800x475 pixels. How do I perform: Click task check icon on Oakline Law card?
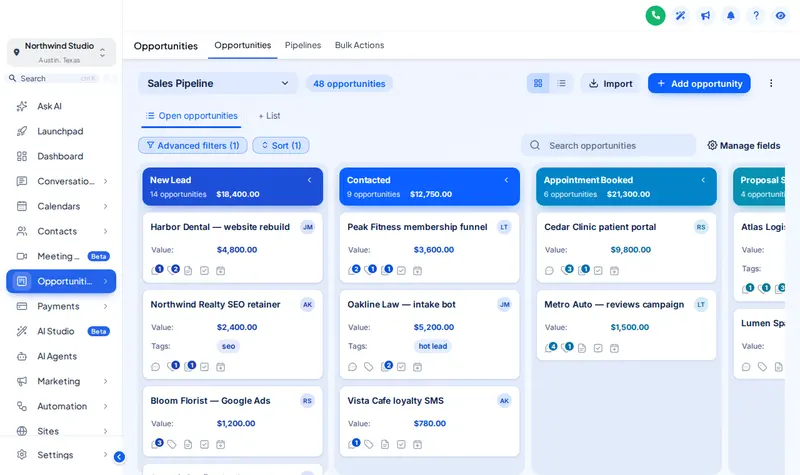[x=401, y=367]
